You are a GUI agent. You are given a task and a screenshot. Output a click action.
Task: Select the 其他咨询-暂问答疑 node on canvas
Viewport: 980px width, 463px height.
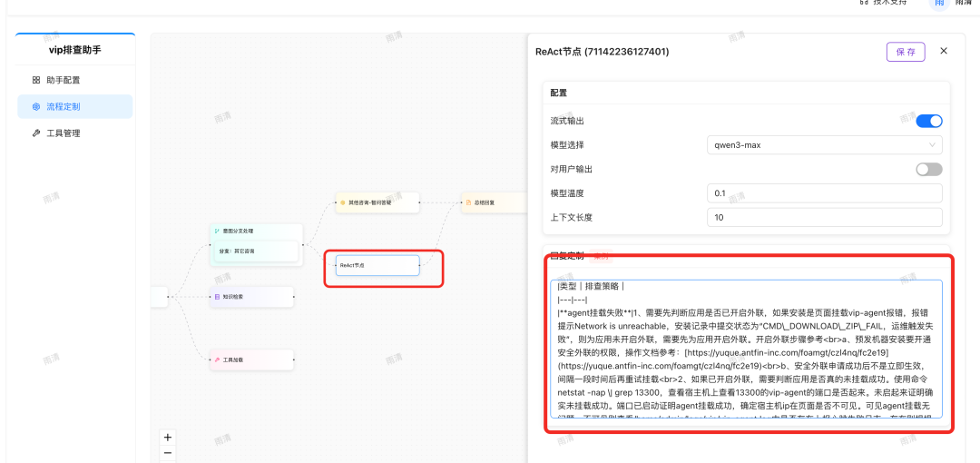tap(377, 202)
